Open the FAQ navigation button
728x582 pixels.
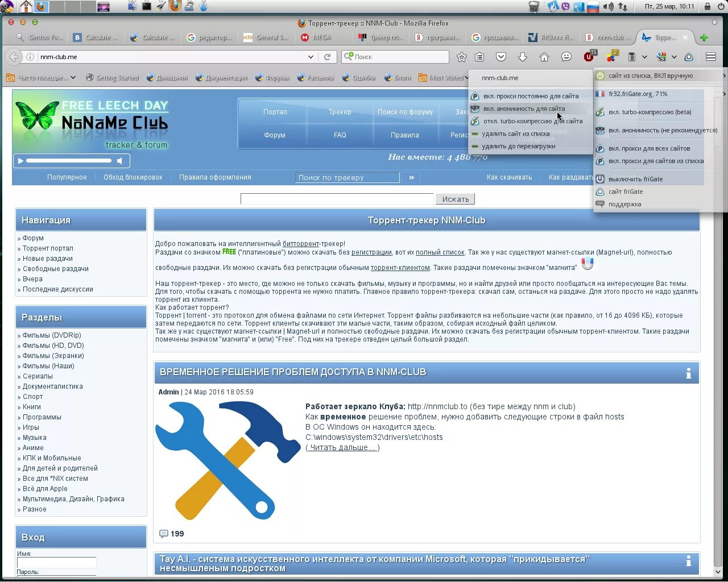(x=340, y=135)
